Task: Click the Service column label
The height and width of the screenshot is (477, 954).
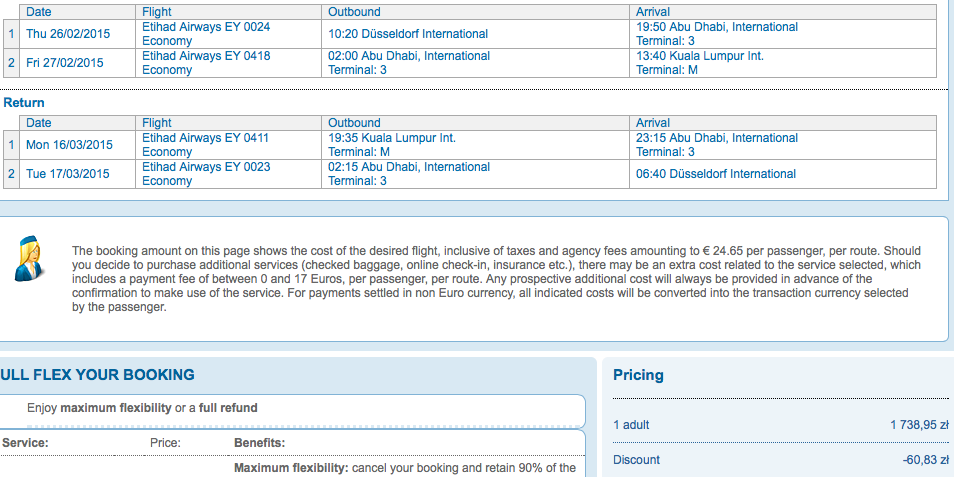Action: tap(25, 443)
